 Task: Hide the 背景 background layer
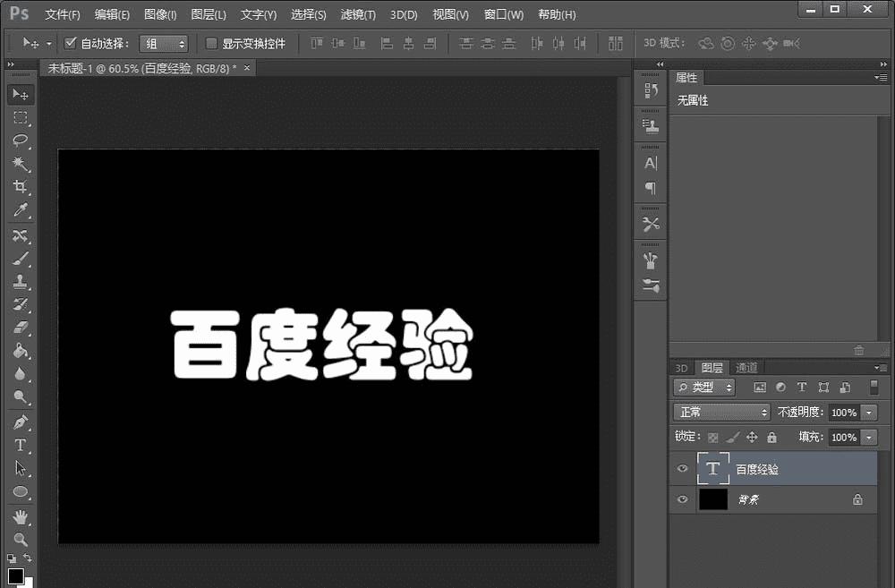point(682,499)
